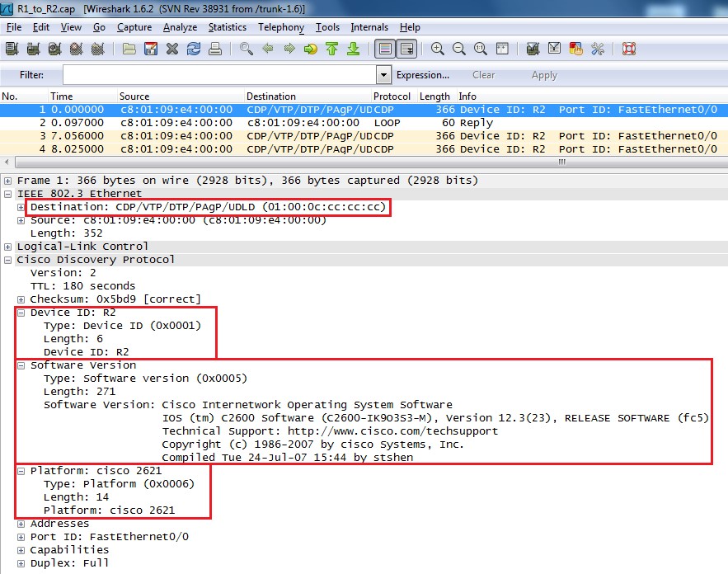Select packet 2 LOOP Reply row
The height and width of the screenshot is (574, 728).
pyautogui.click(x=364, y=123)
